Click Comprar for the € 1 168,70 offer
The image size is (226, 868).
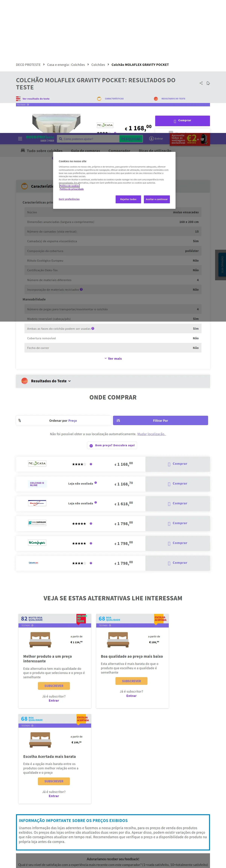[178, 484]
